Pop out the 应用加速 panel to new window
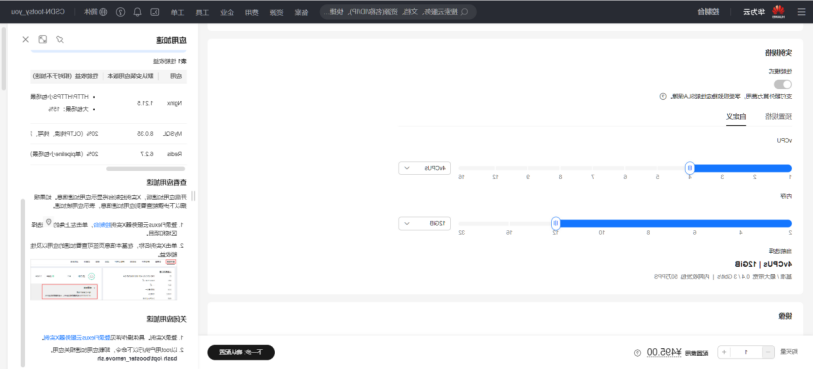Image resolution: width=813 pixels, height=369 pixels. pyautogui.click(x=43, y=39)
